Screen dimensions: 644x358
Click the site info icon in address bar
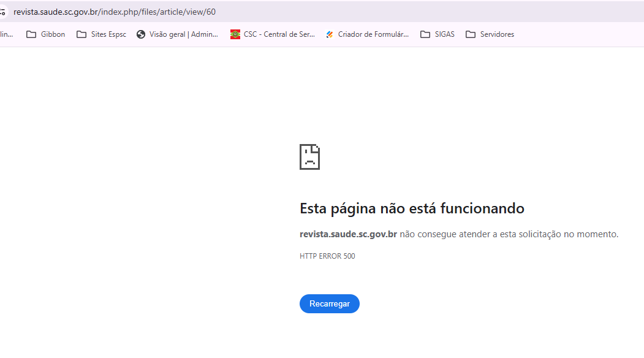[2, 12]
